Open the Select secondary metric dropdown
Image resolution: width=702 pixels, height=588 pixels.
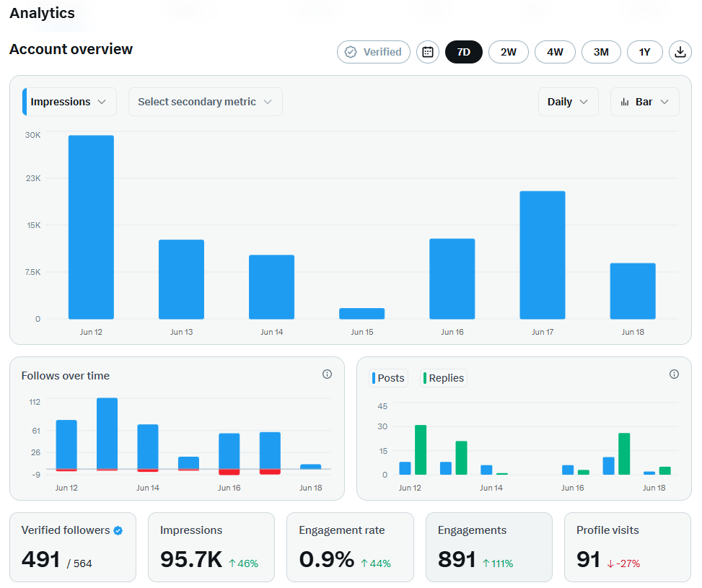(206, 102)
